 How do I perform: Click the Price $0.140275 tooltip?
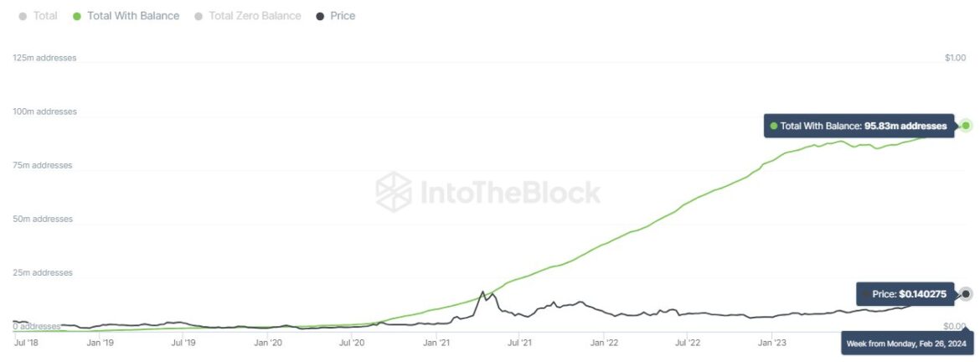(907, 294)
